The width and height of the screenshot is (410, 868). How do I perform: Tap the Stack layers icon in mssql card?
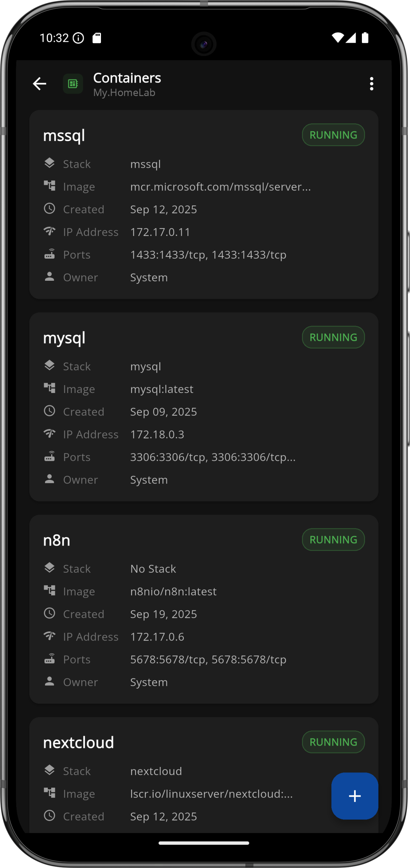(49, 163)
